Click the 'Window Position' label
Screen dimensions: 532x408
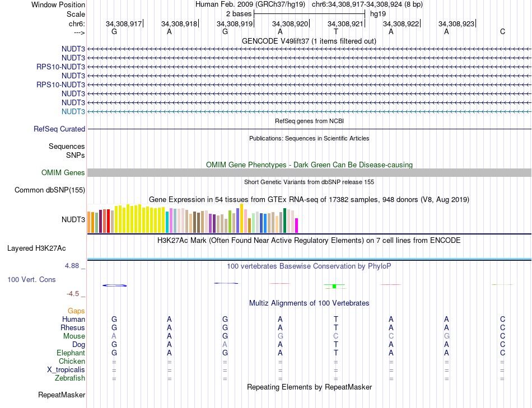[58, 4]
